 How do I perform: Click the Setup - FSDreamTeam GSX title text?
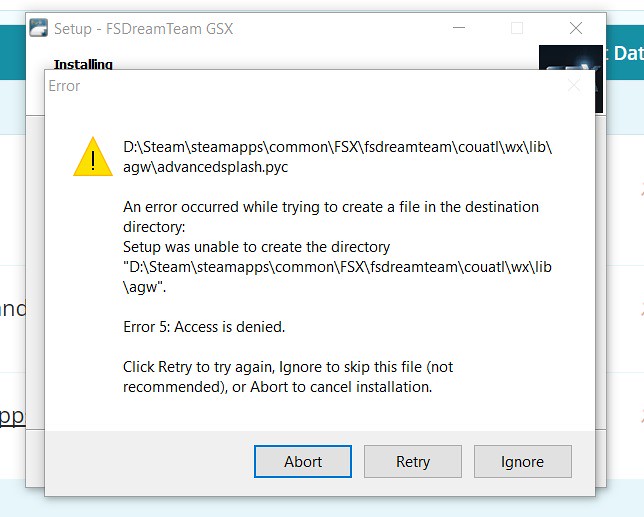click(x=143, y=29)
